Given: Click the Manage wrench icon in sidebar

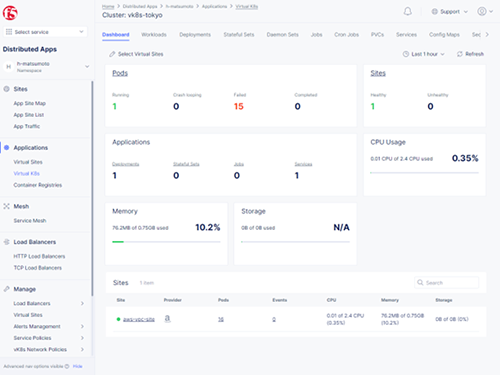Looking at the screenshot, I should [x=6, y=289].
